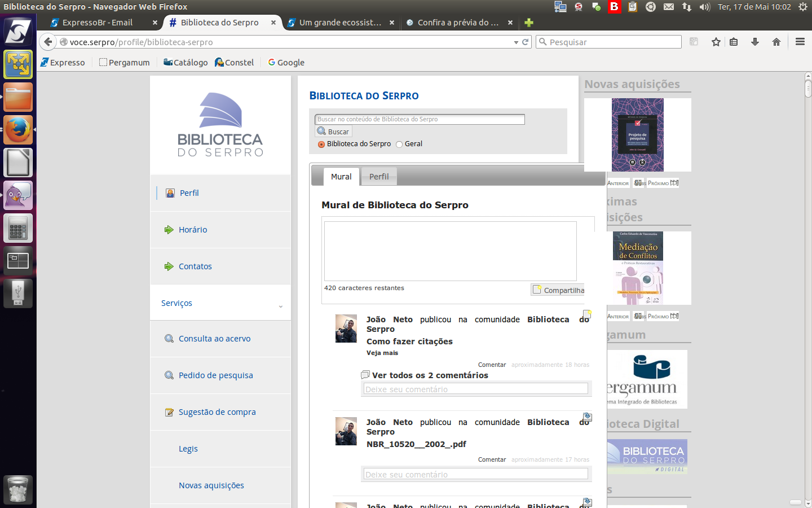The height and width of the screenshot is (508, 812).
Task: Click the comment field under NBR_10520 post
Action: tap(476, 474)
